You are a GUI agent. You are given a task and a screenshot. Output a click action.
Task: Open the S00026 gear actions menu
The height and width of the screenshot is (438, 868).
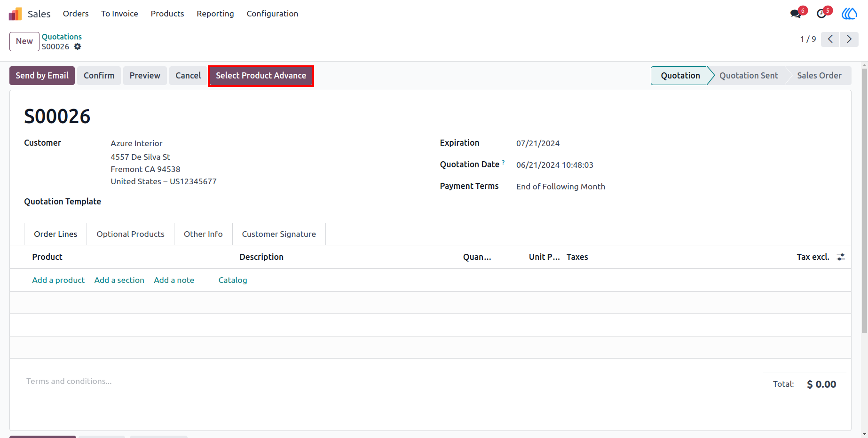click(x=78, y=47)
